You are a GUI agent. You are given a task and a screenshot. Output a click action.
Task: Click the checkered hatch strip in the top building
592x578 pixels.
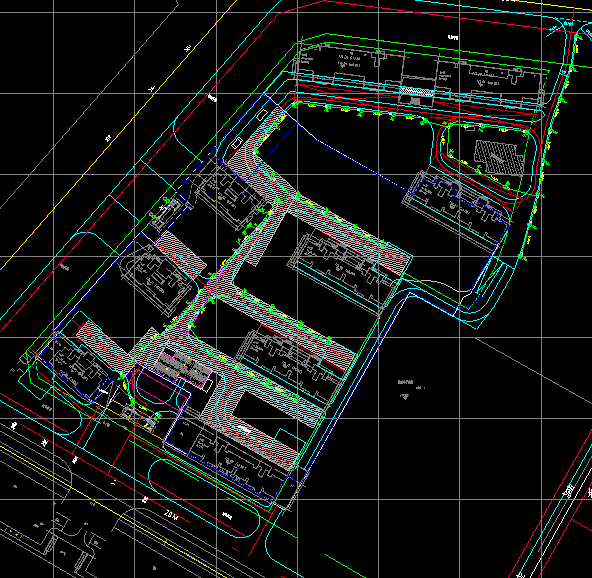click(417, 92)
